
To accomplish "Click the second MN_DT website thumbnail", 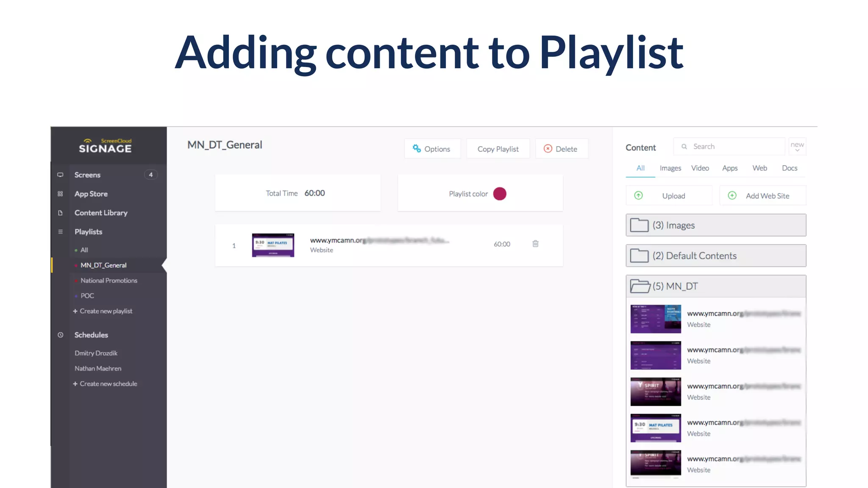I will pyautogui.click(x=656, y=355).
